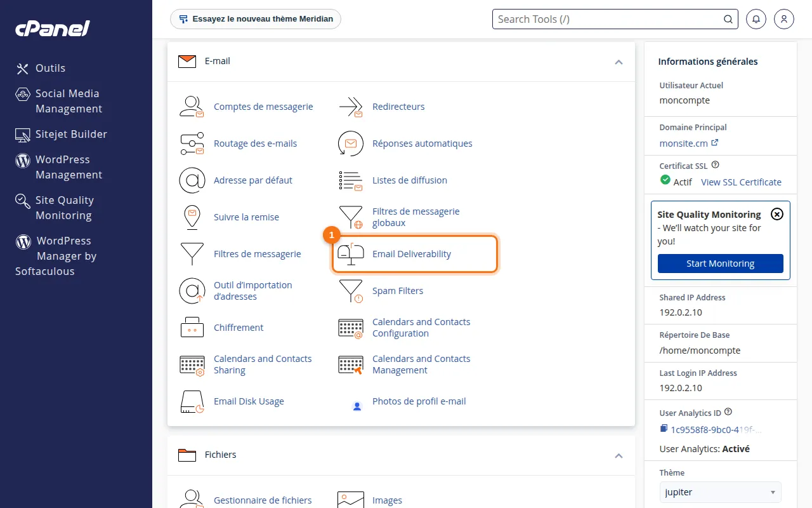This screenshot has height=508, width=812.
Task: Click the Réponses automatiques icon
Action: tap(350, 144)
